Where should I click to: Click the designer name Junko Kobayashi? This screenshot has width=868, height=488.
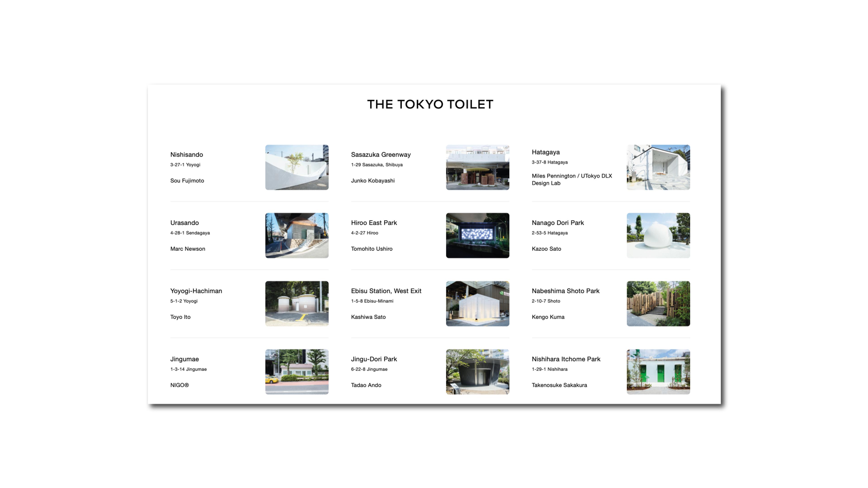coord(373,181)
